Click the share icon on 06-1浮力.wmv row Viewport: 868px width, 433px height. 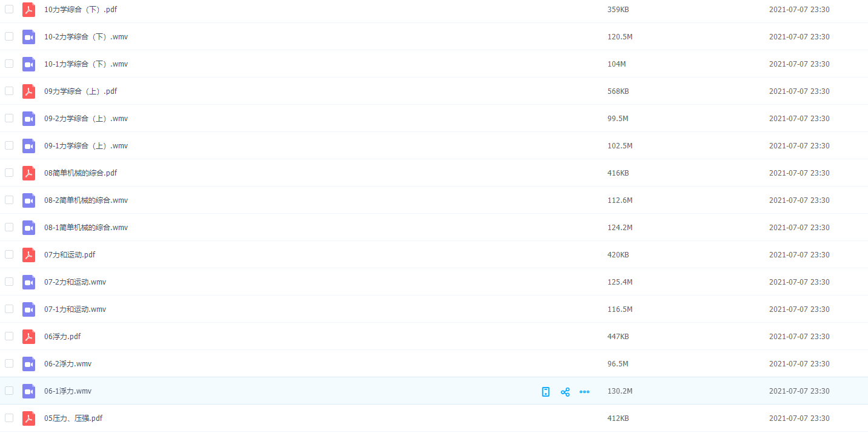pyautogui.click(x=565, y=392)
